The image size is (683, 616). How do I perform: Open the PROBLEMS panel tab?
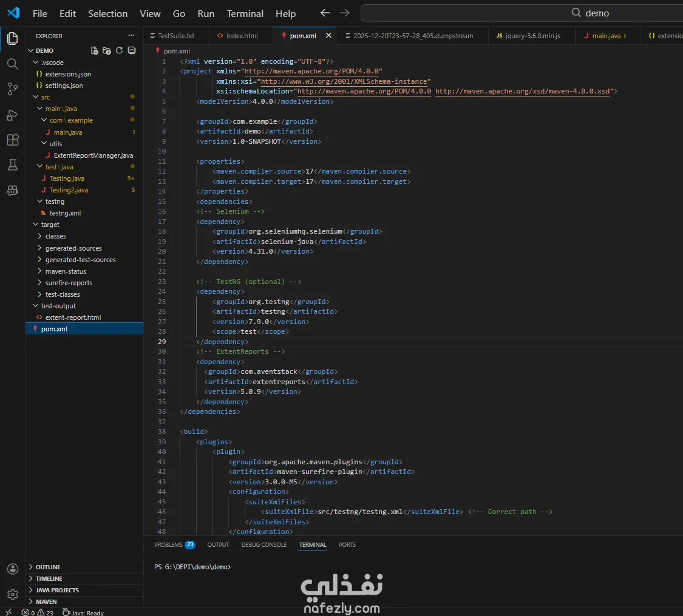click(174, 544)
